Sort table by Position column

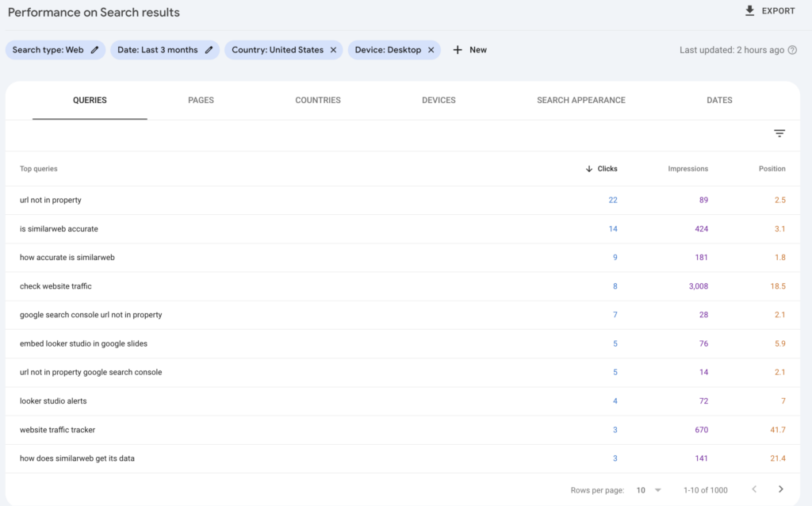pos(772,169)
